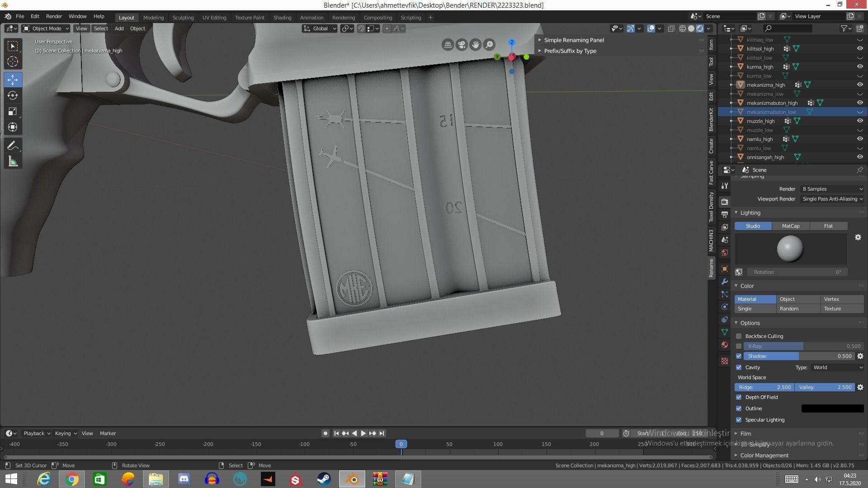The height and width of the screenshot is (488, 868).
Task: Set color mode to Vertex
Action: pyautogui.click(x=842, y=299)
